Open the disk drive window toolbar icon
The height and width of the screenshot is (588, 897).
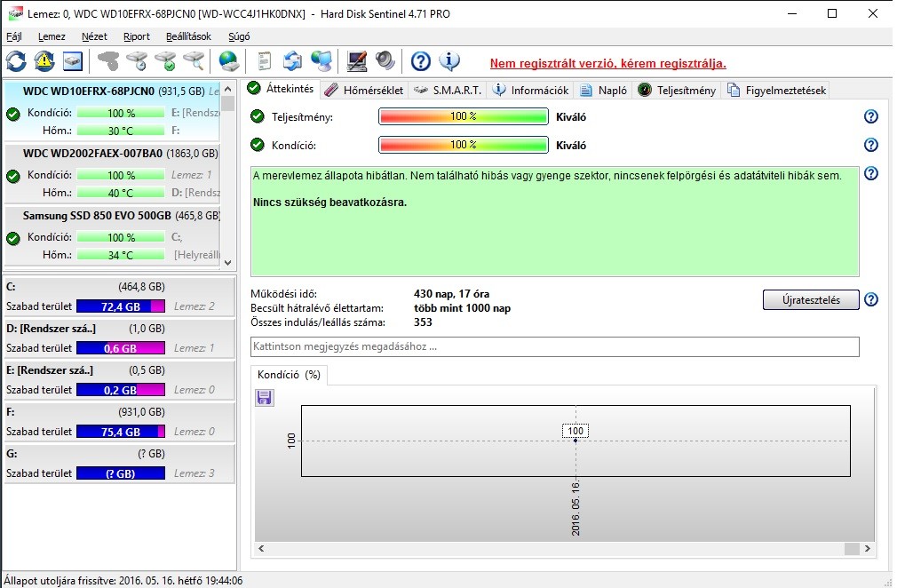click(73, 61)
